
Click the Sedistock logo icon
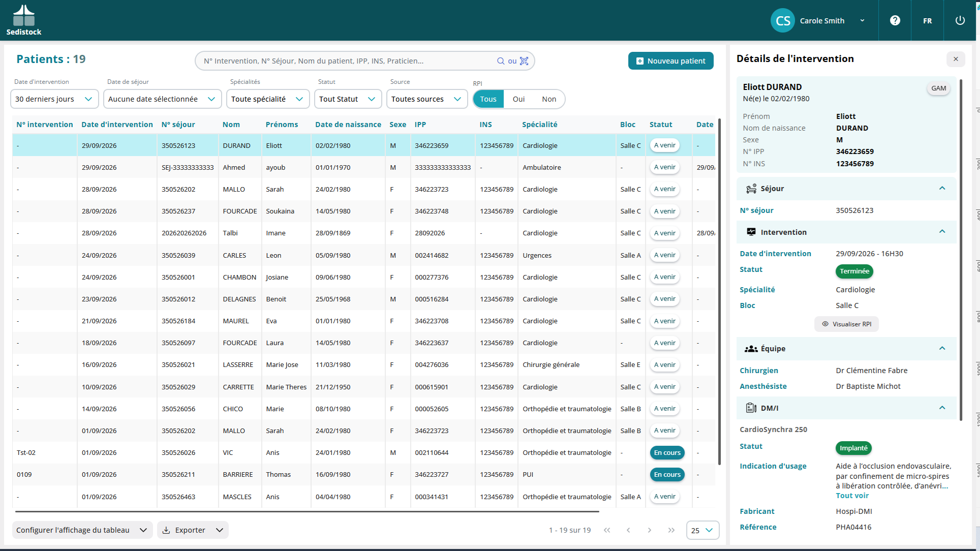pos(23,15)
